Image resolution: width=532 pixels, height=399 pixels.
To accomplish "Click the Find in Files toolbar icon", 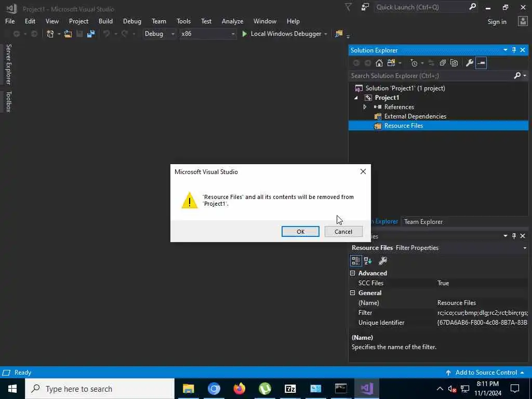I will click(339, 34).
